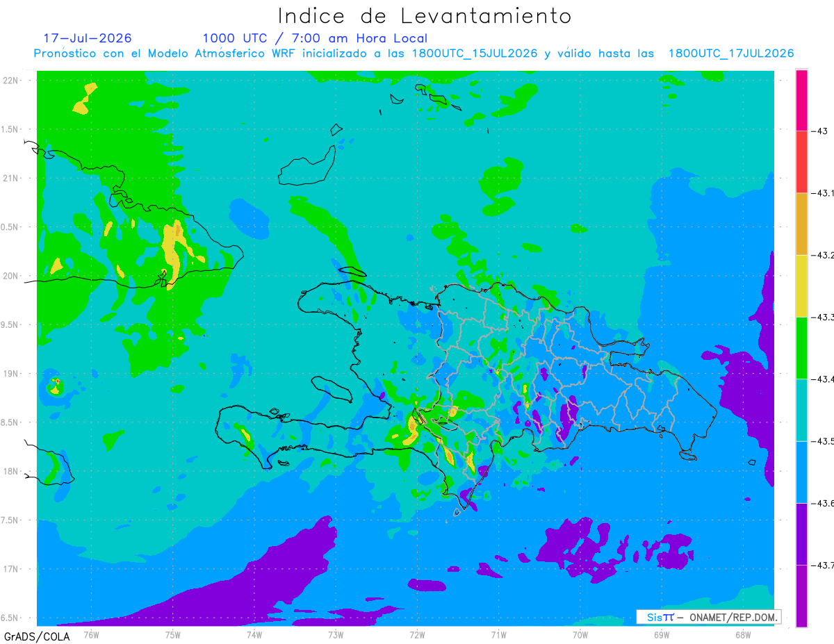
Task: Pick the green colorbar segment
Action: tap(801, 348)
